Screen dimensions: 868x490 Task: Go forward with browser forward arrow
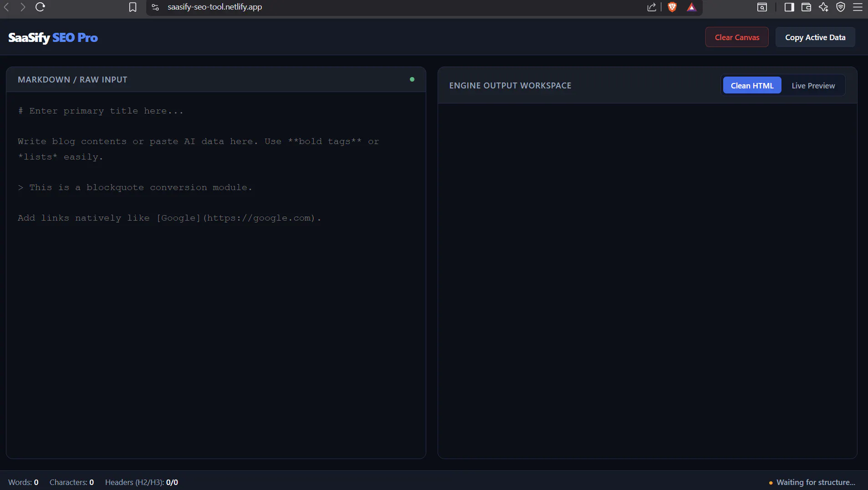[23, 7]
